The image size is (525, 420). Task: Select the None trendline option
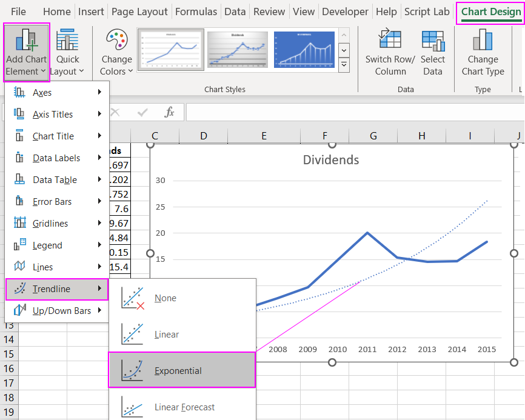point(166,298)
